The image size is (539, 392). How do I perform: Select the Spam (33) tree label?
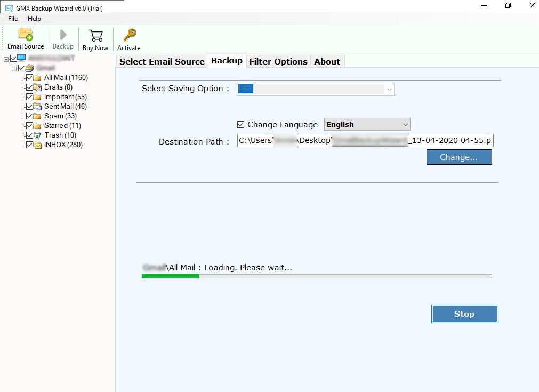pyautogui.click(x=60, y=116)
